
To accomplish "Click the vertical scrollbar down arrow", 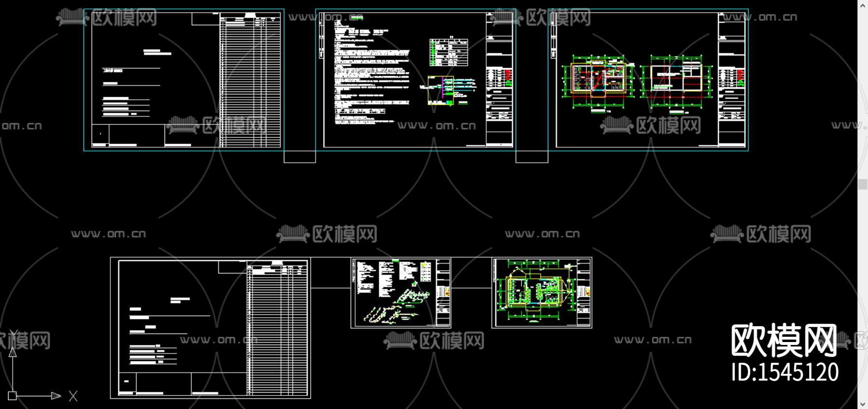I will [x=863, y=404].
